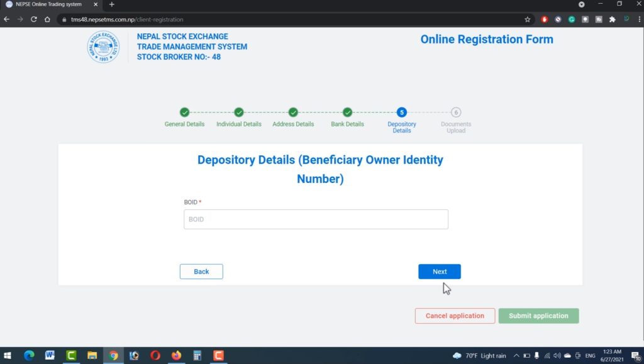This screenshot has height=364, width=644.
Task: Open Firefox from the taskbar
Action: pos(176,355)
